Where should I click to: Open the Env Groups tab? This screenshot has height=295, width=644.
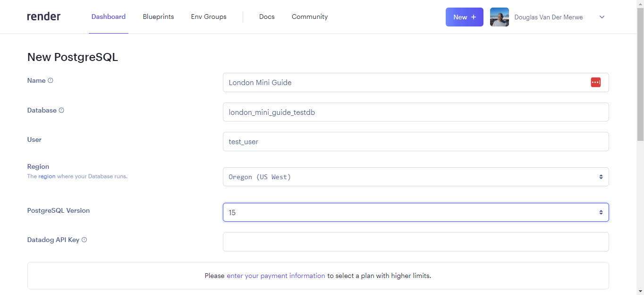[x=208, y=17]
